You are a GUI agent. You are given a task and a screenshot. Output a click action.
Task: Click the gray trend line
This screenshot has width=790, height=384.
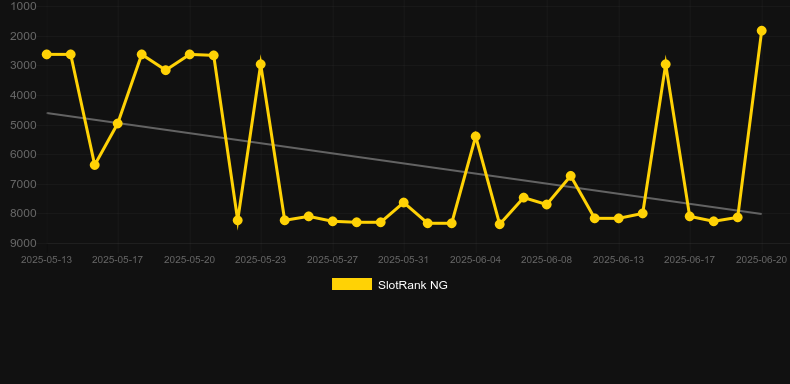pos(403,163)
